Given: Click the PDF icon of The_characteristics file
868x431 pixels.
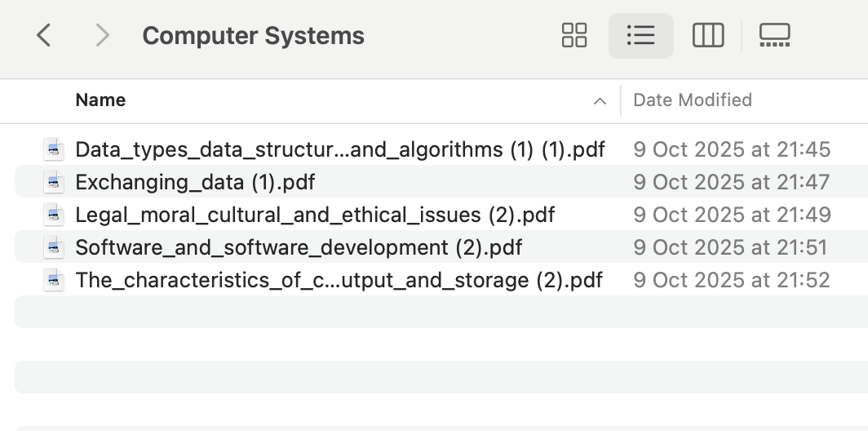Looking at the screenshot, I should point(55,280).
